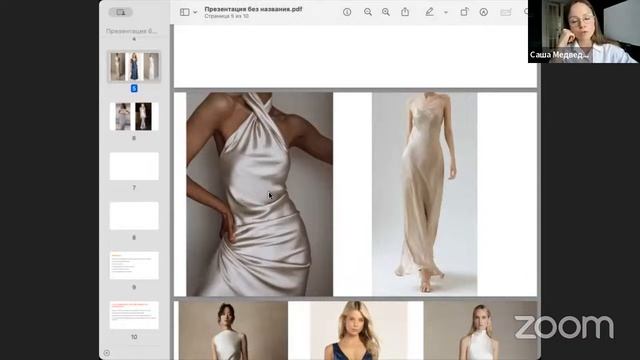640x360 pixels.
Task: Select page 6 thumbnail in sidebar
Action: tap(134, 116)
